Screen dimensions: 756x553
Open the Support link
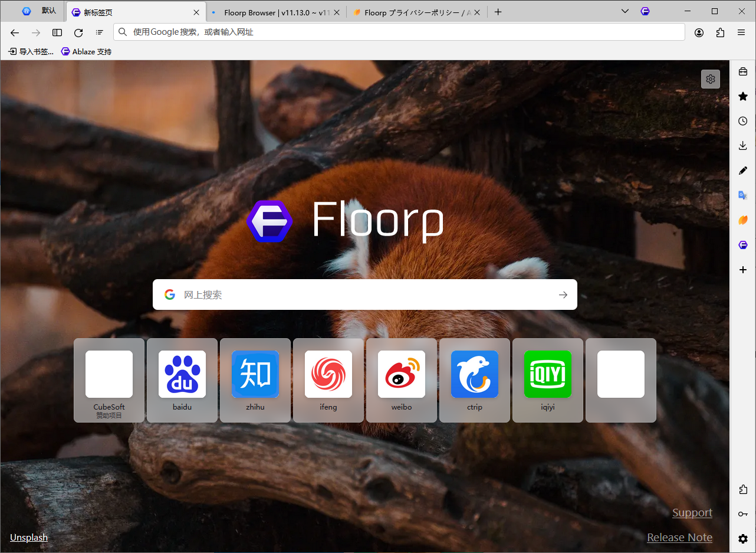pyautogui.click(x=692, y=513)
